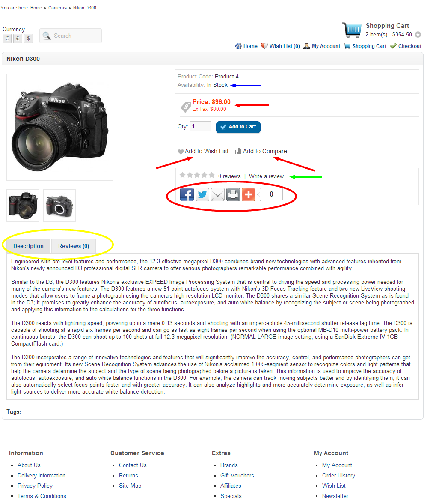This screenshot has height=504, width=436.
Task: Click Add to Wish List link
Action: click(x=206, y=151)
